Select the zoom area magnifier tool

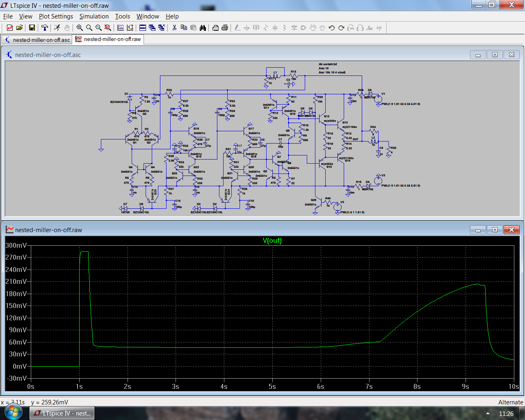89,28
